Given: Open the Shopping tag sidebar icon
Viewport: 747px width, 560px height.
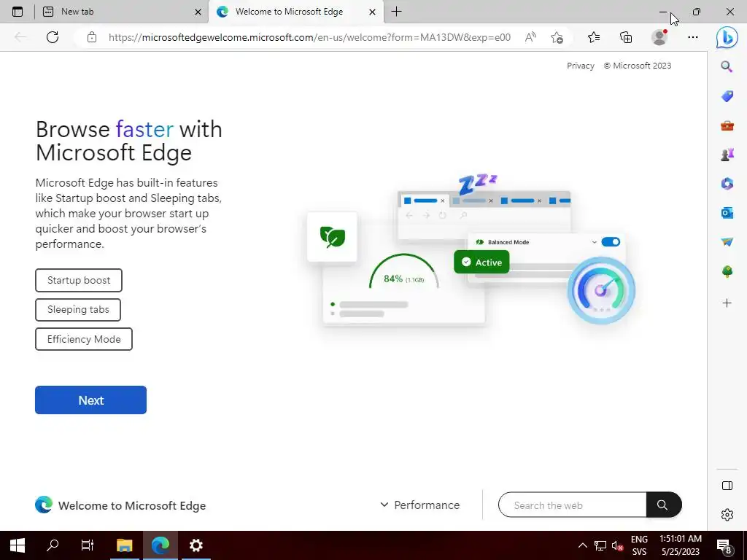Looking at the screenshot, I should [727, 96].
